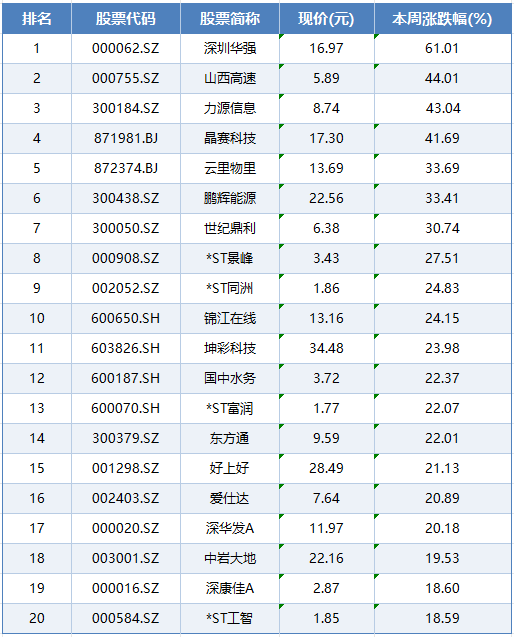The image size is (514, 637).
Task: Select the 61.01 weekly change cell
Action: [442, 48]
